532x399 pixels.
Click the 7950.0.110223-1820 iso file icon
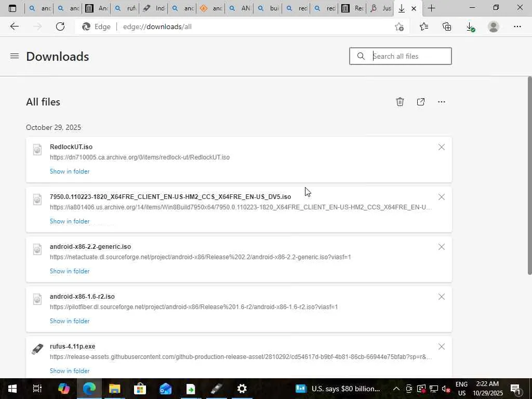37,199
